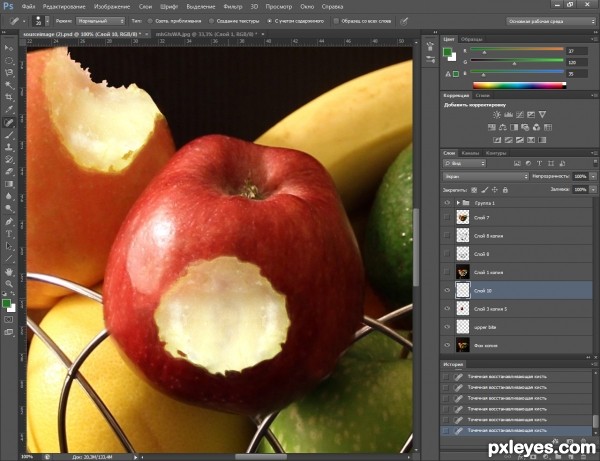600x461 pixels.
Task: Click lock position icon in Layers
Action: tap(495, 189)
